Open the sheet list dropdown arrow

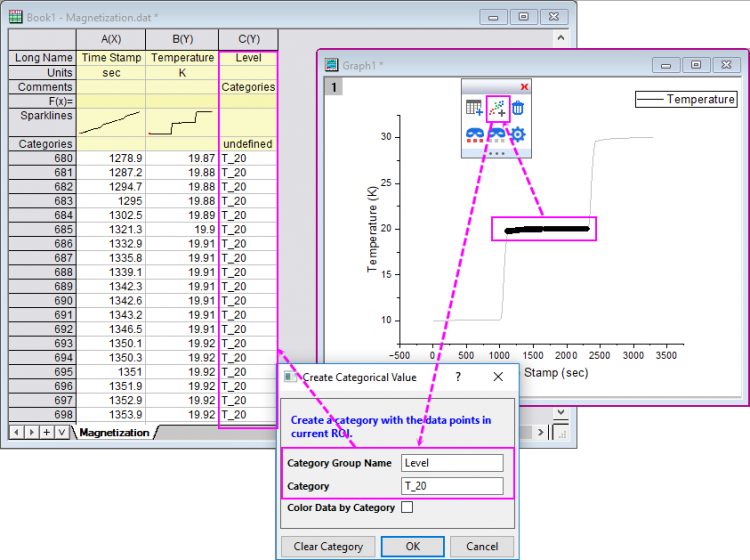[x=61, y=432]
